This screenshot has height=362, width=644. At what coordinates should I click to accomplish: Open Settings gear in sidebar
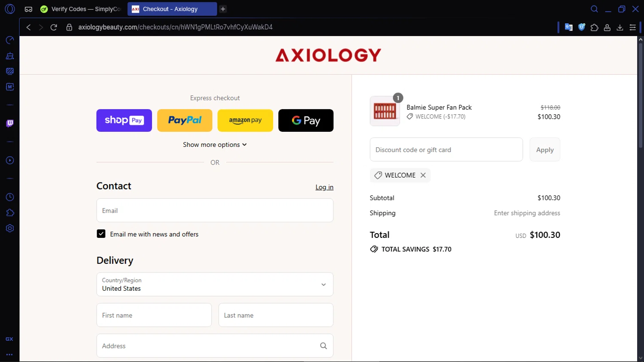(x=9, y=228)
